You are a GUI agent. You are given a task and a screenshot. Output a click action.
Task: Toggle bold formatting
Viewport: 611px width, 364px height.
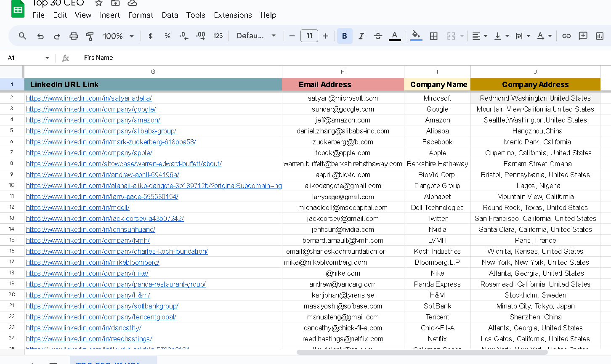click(x=345, y=36)
